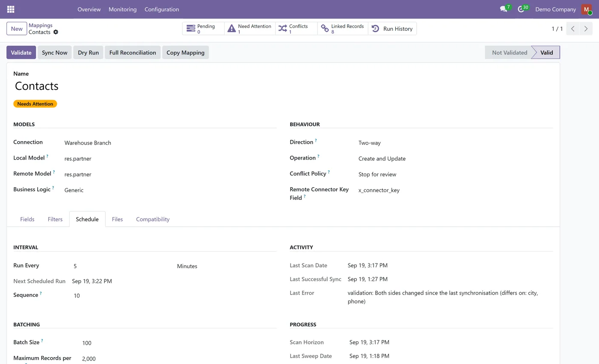Open Run History
This screenshot has width=599, height=364.
point(392,29)
